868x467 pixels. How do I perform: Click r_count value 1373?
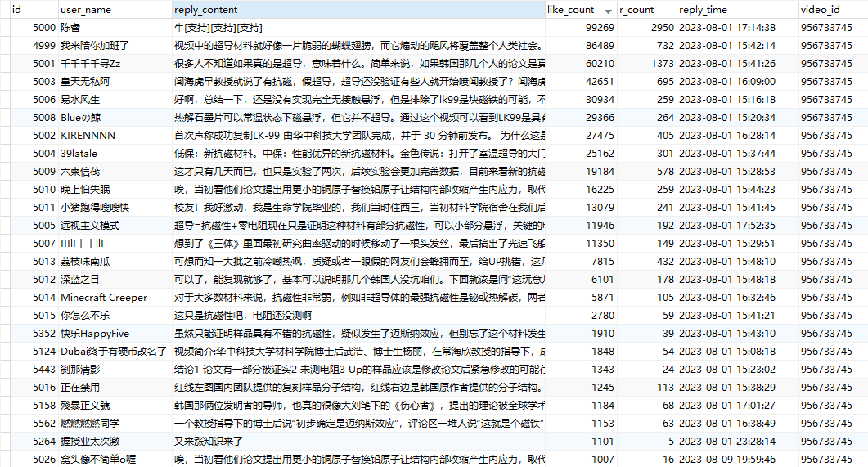click(663, 64)
